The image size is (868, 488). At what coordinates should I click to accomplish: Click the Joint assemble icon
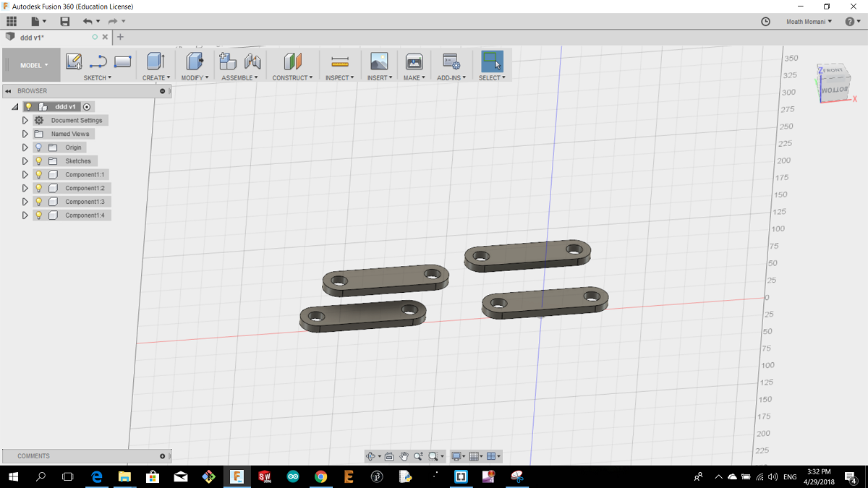252,61
